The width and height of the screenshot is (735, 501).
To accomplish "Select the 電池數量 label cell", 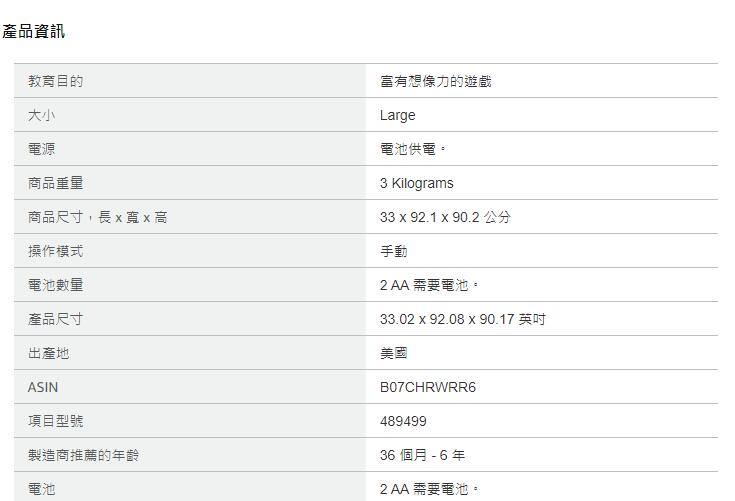I will (56, 285).
